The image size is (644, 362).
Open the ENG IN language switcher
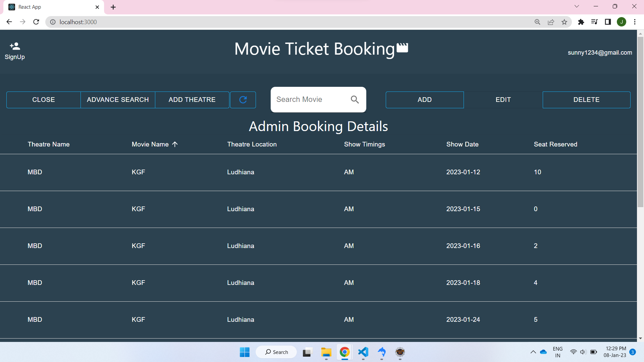point(557,352)
